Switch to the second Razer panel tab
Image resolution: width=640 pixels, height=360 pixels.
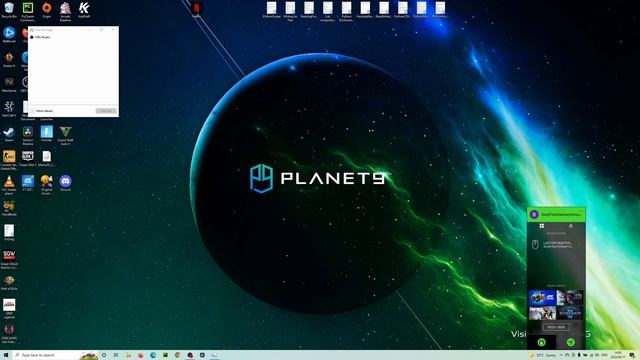pos(571,226)
